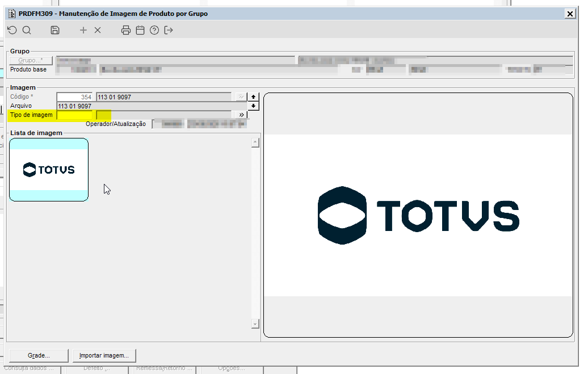
Task: Move to next image with down arrow
Action: (254, 106)
